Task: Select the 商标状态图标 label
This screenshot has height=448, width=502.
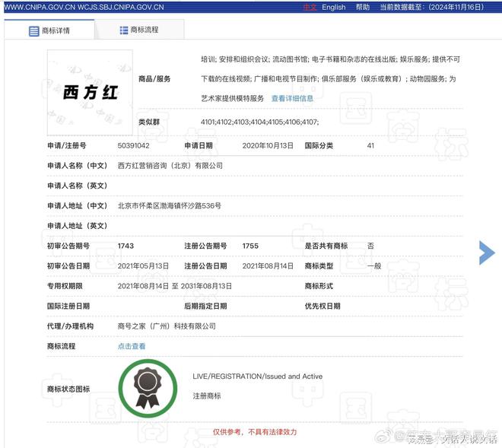Action: (68, 389)
